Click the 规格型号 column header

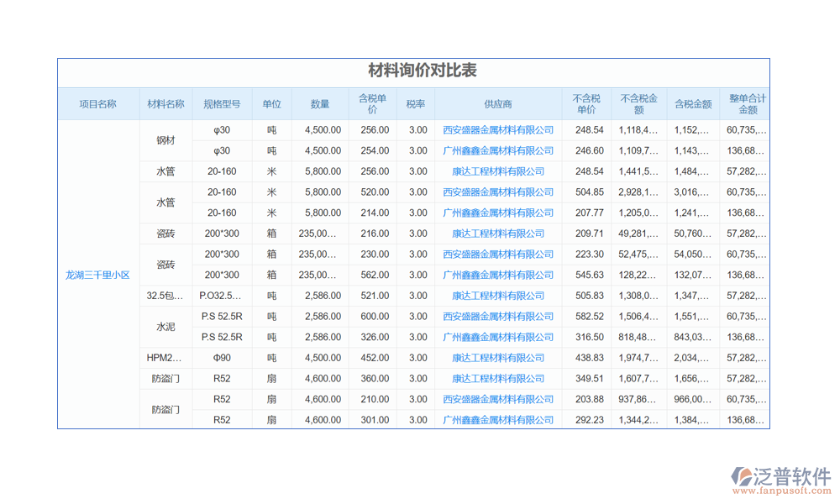click(x=222, y=104)
